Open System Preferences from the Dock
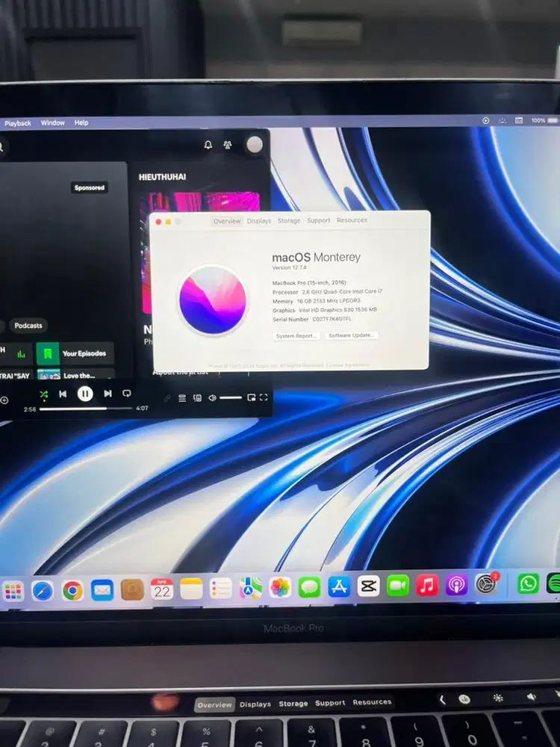The image size is (560, 747). tap(486, 583)
